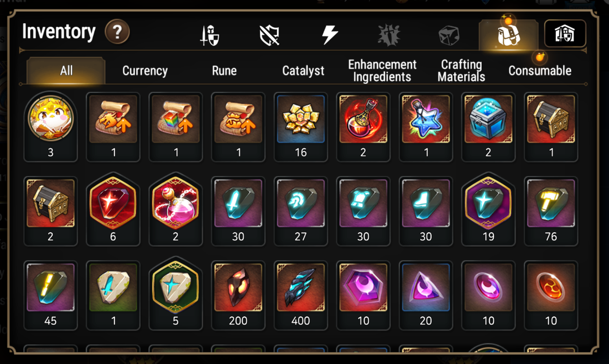Select the backpack inventory category icon

click(x=508, y=35)
